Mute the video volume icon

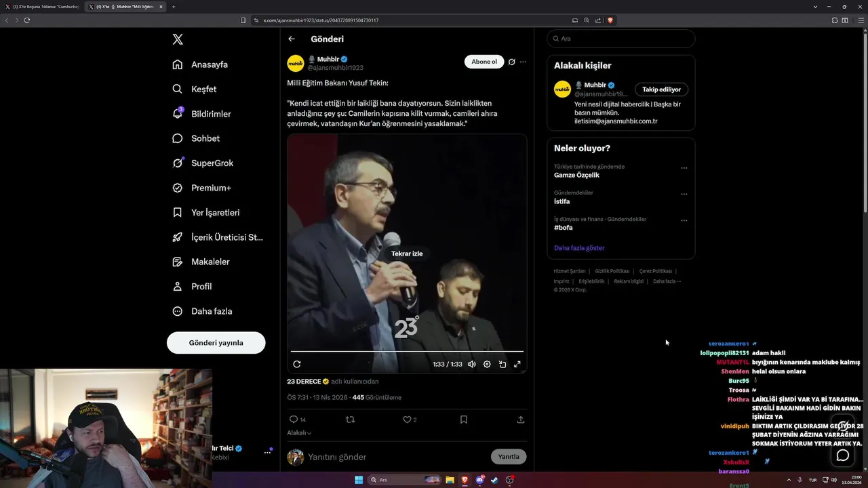pyautogui.click(x=471, y=364)
